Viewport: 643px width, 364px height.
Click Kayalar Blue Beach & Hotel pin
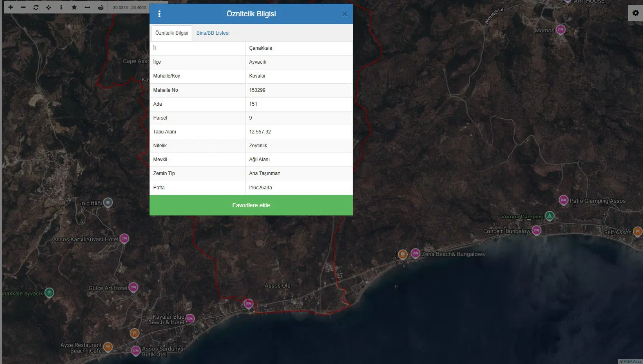190,318
